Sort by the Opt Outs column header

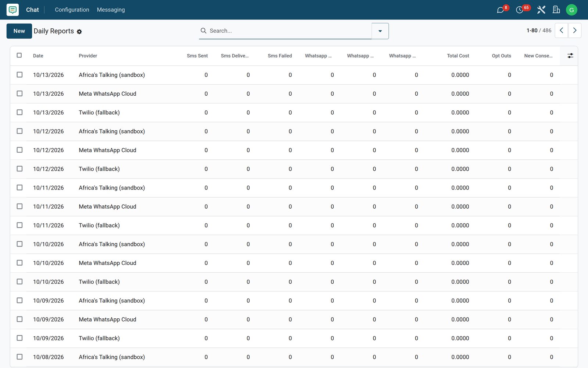[501, 56]
